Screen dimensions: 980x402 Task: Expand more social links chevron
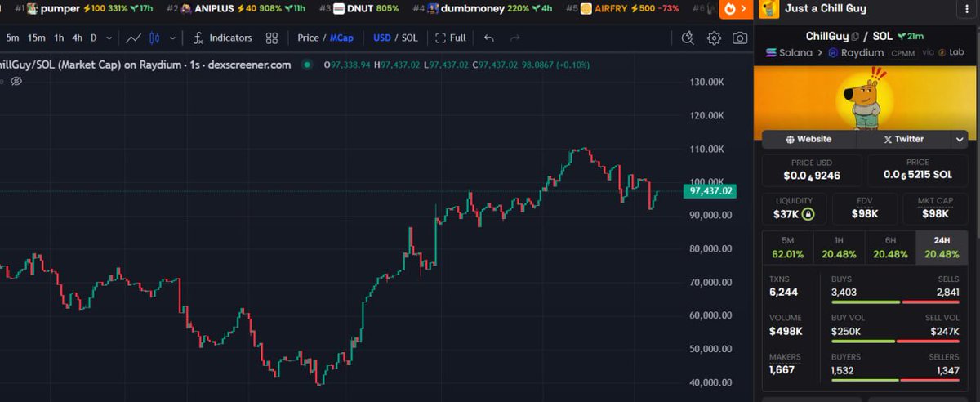tap(960, 139)
